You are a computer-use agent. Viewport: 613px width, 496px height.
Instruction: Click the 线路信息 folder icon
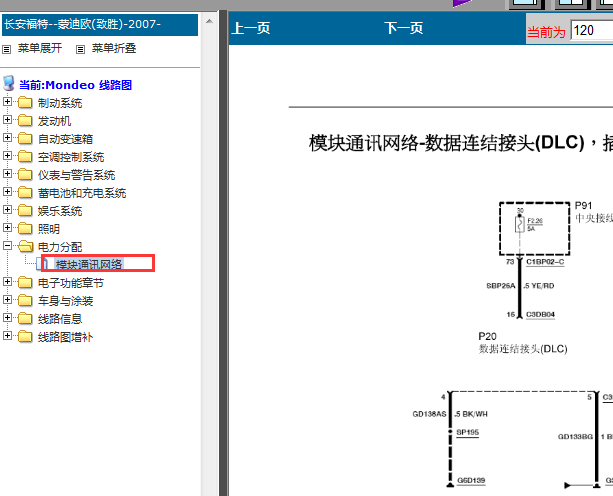pos(25,318)
